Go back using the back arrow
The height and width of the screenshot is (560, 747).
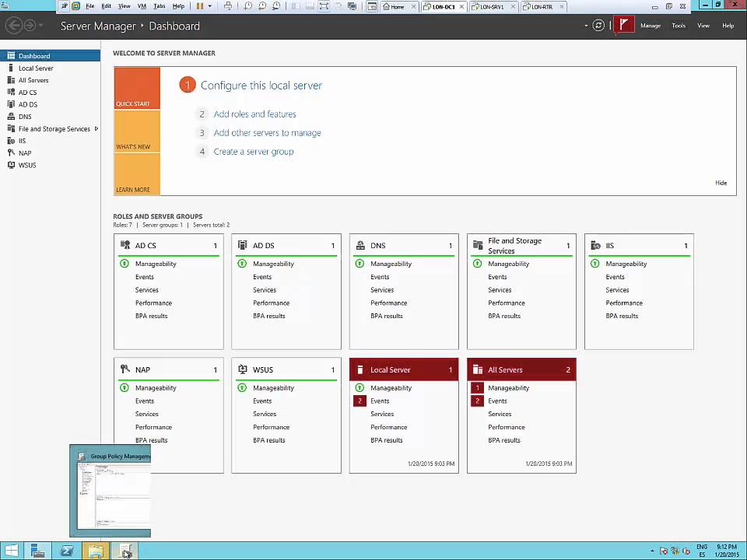click(14, 25)
